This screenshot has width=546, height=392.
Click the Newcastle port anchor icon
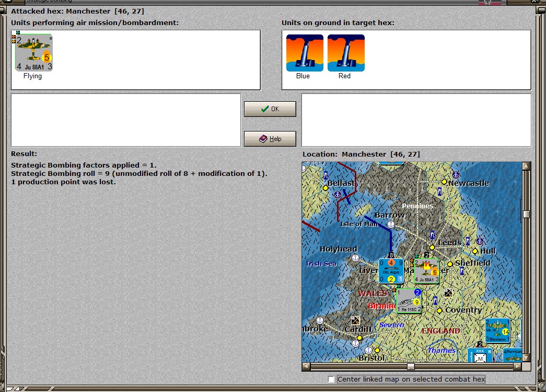point(456,175)
